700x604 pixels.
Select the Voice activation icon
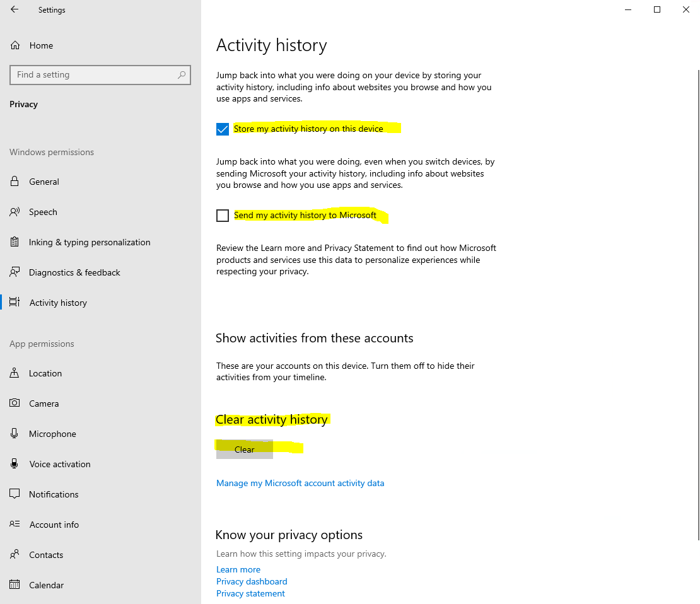click(15, 463)
